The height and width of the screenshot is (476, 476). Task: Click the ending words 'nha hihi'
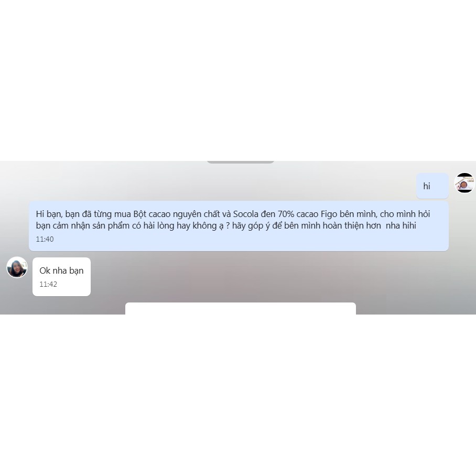401,226
